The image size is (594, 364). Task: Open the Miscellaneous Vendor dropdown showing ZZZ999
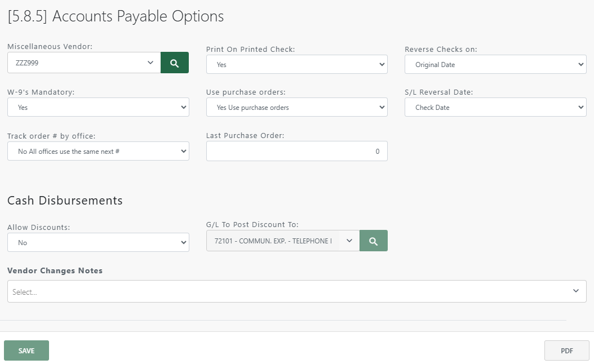(83, 63)
